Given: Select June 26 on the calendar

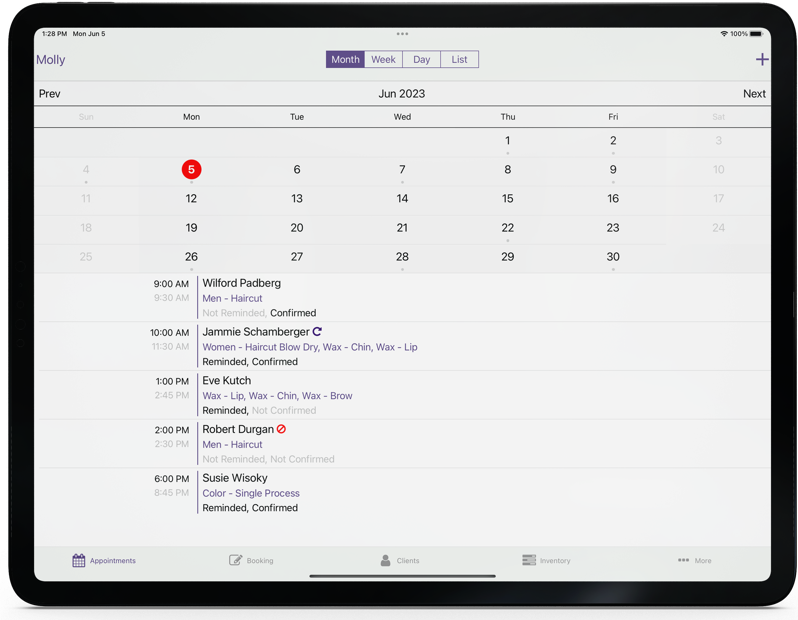Looking at the screenshot, I should click(191, 257).
